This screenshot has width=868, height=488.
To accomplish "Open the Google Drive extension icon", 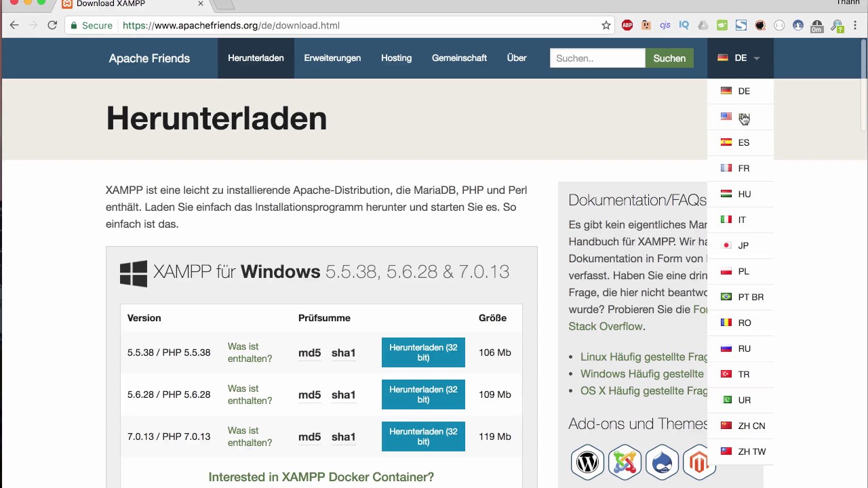I will [x=703, y=25].
